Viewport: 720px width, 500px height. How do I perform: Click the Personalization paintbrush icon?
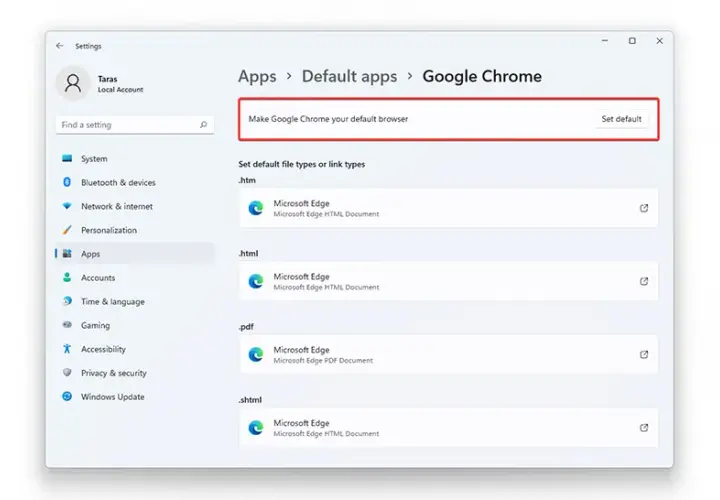[67, 230]
